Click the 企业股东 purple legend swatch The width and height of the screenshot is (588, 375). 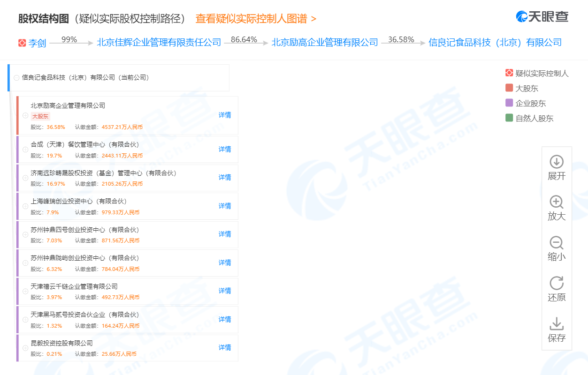pos(509,103)
